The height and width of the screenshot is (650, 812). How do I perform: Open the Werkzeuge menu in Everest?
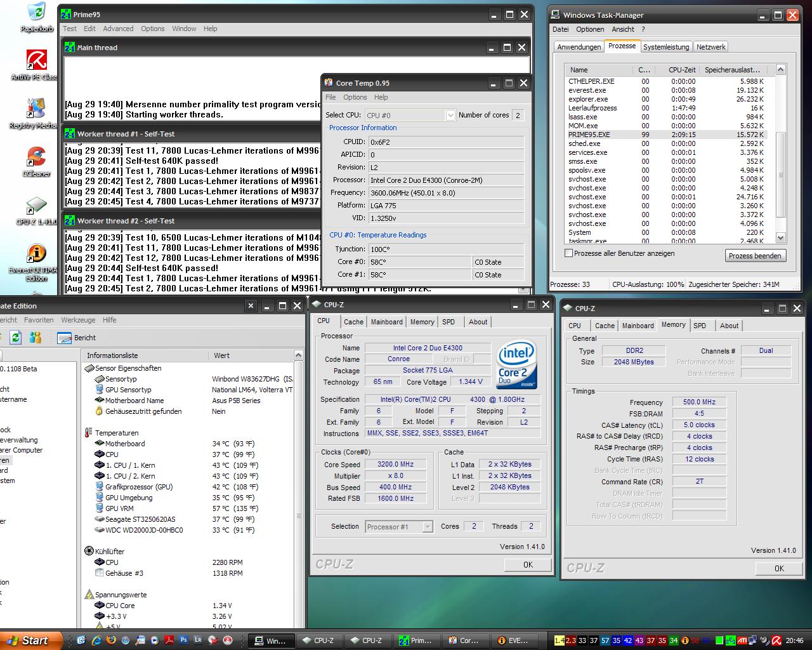pyautogui.click(x=78, y=320)
